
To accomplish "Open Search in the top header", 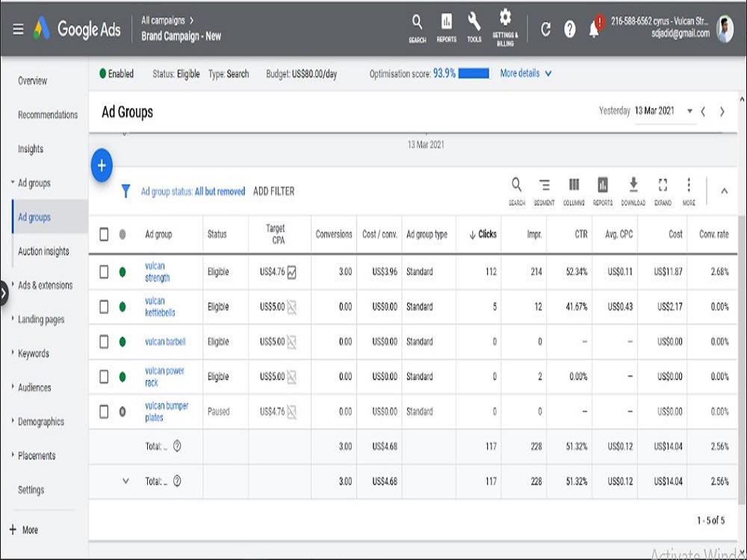I will 417,28.
